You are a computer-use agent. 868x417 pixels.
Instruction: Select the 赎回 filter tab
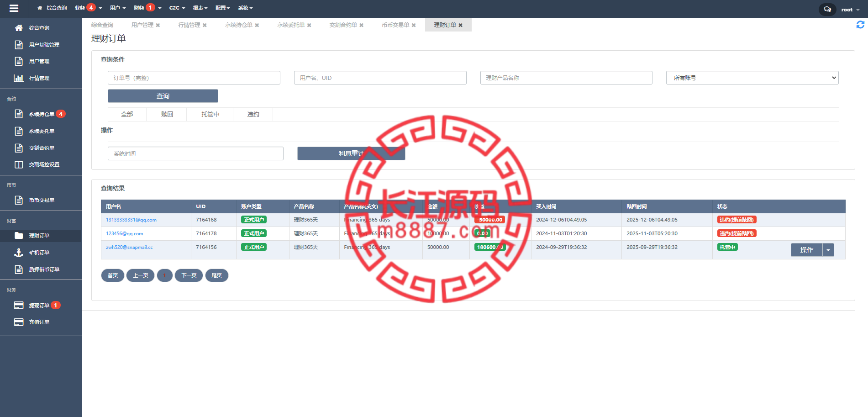click(x=167, y=114)
